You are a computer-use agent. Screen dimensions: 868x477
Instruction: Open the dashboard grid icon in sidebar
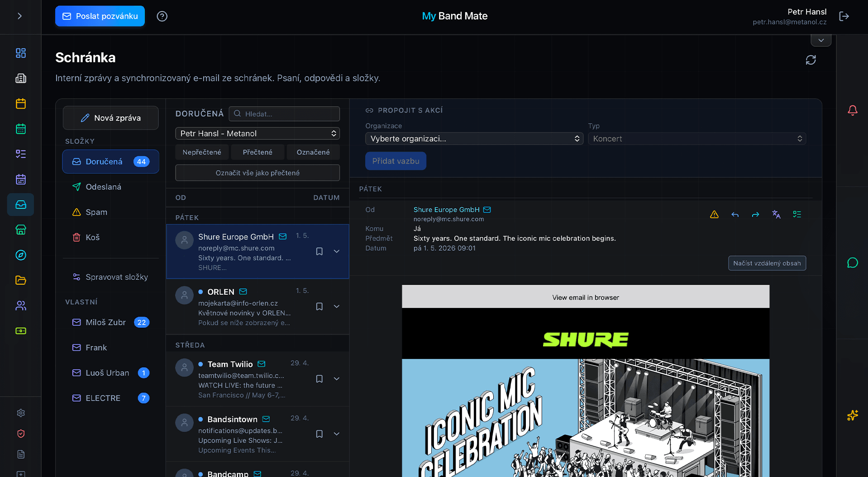click(21, 53)
